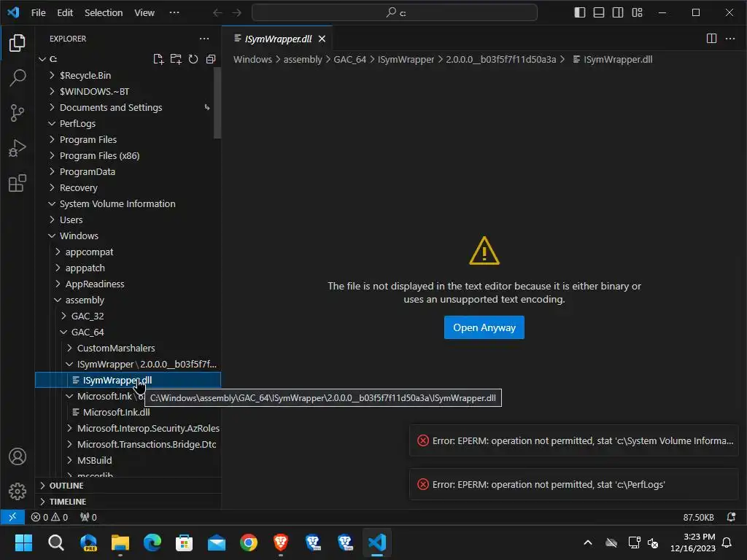Open the Search view in the activity bar
The width and height of the screenshot is (747, 560).
click(x=18, y=77)
